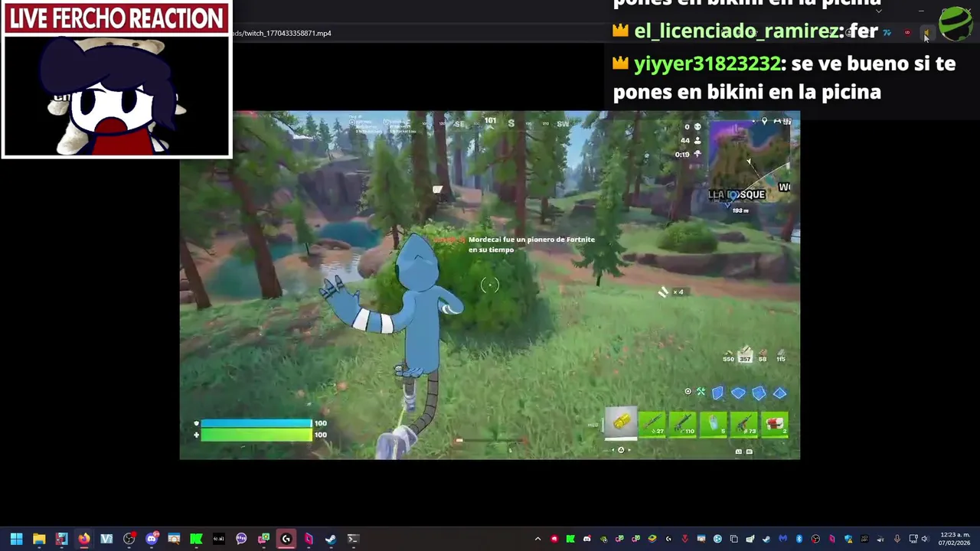
Task: Open the purple chat bubble taskbar app
Action: [x=241, y=539]
